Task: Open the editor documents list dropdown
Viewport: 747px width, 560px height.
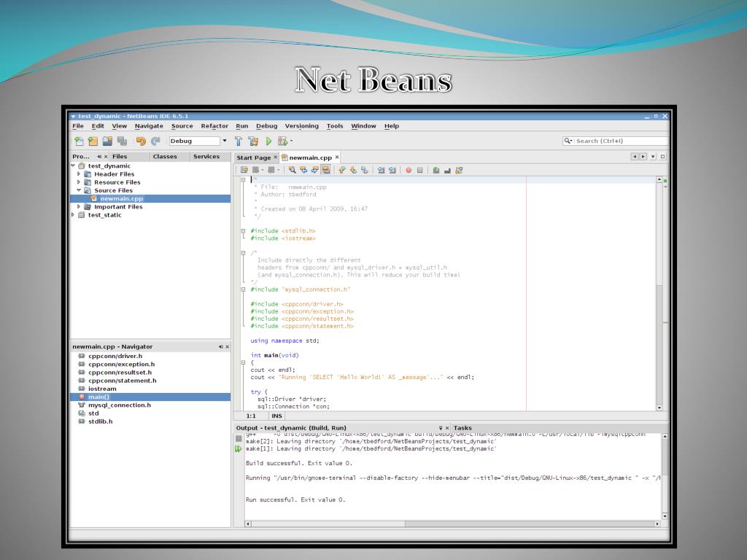Action: click(653, 157)
